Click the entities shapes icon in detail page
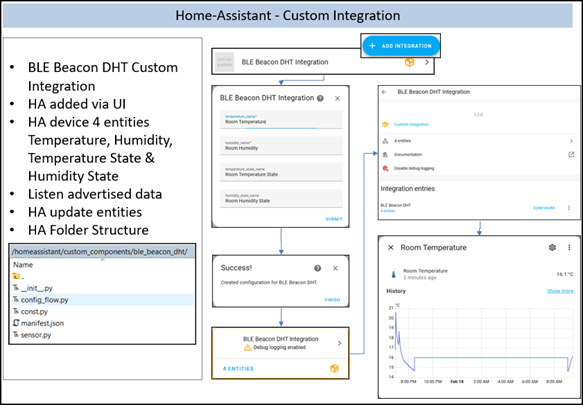Viewport: 583px width, 405px height. pyautogui.click(x=385, y=141)
